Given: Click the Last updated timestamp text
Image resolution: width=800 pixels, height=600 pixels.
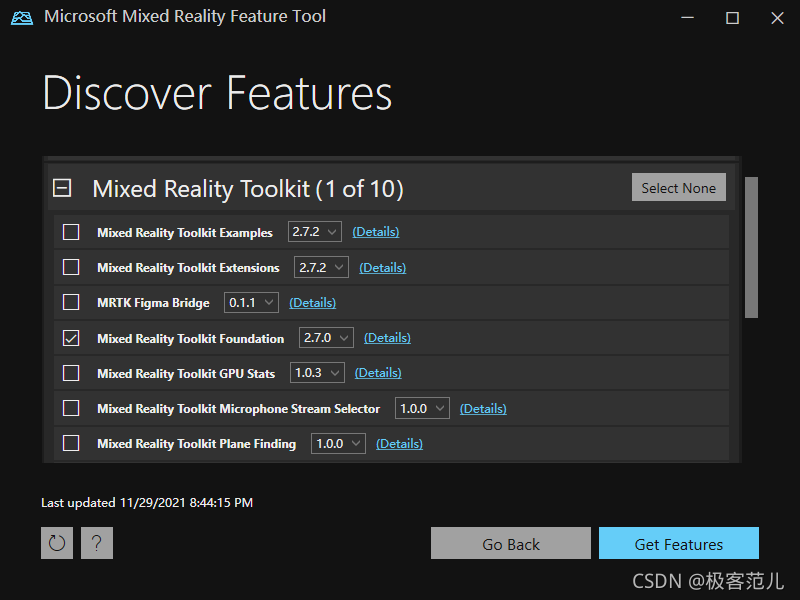Looking at the screenshot, I should tap(147, 503).
